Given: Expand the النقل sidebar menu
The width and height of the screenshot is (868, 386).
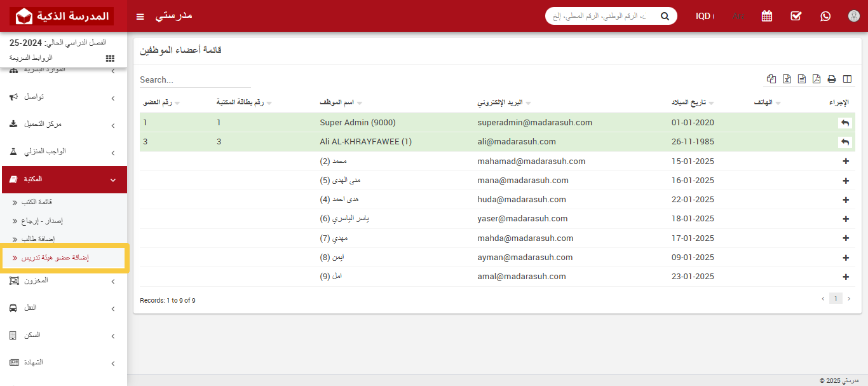Looking at the screenshot, I should pyautogui.click(x=64, y=308).
